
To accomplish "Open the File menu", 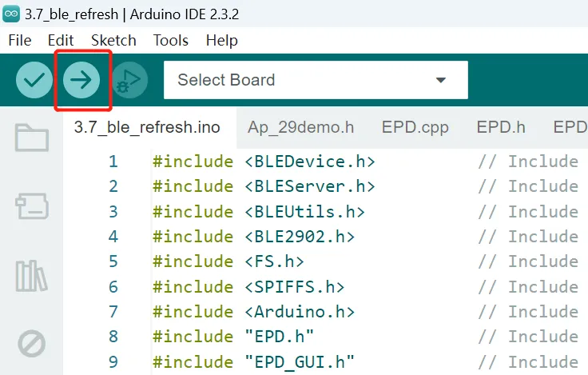I will click(20, 40).
